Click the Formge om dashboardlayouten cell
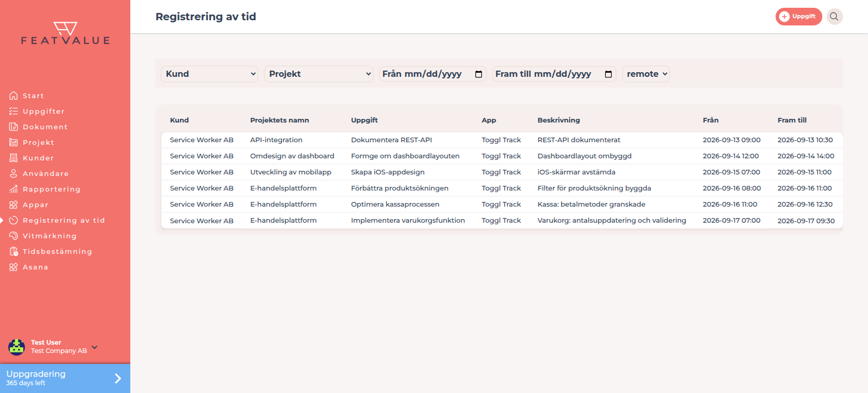The width and height of the screenshot is (868, 393). tap(405, 156)
